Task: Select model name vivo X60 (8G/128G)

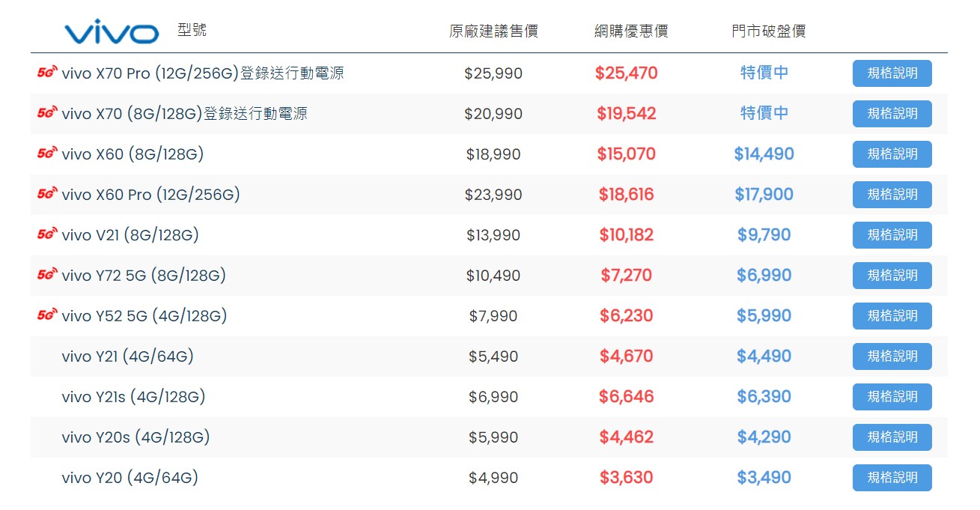Action: (x=133, y=154)
